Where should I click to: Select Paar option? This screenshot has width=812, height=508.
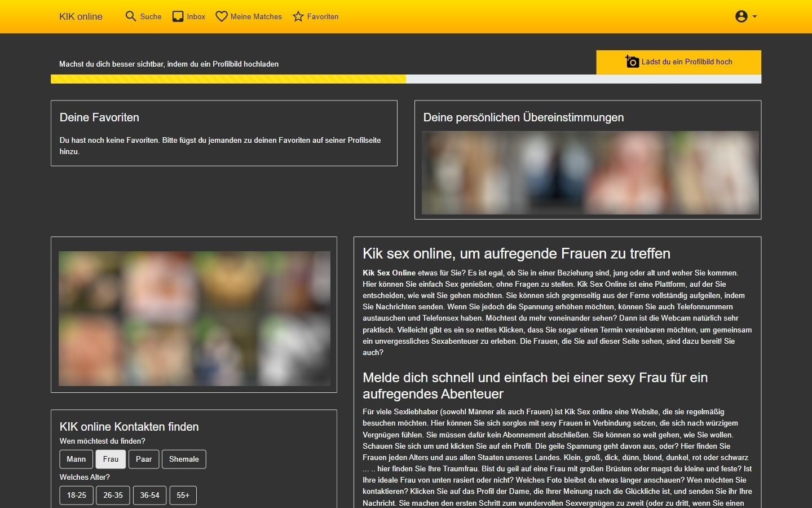tap(144, 459)
